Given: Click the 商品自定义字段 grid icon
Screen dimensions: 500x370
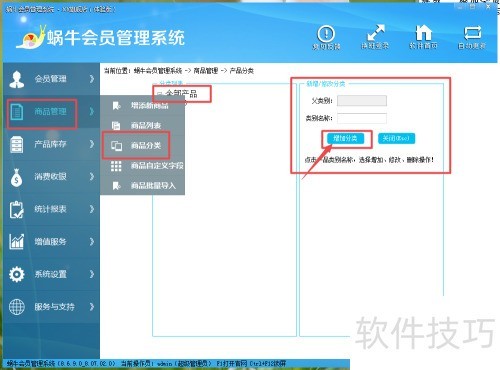Looking at the screenshot, I should [x=116, y=166].
